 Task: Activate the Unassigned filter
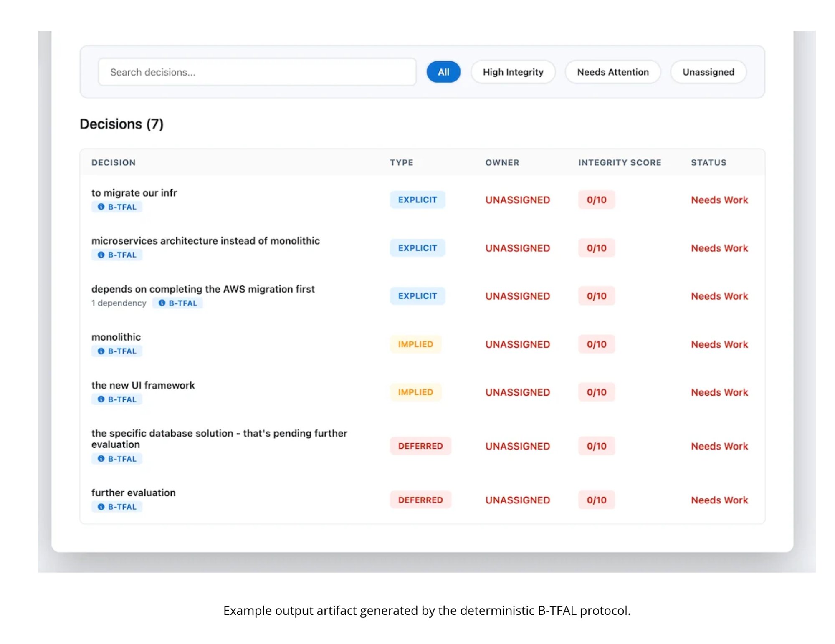(708, 72)
